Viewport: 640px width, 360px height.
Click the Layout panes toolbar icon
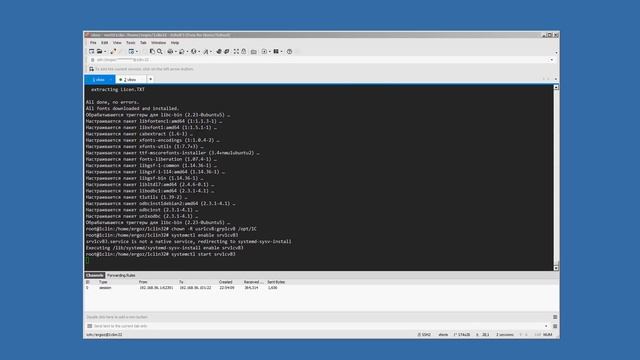point(276,51)
